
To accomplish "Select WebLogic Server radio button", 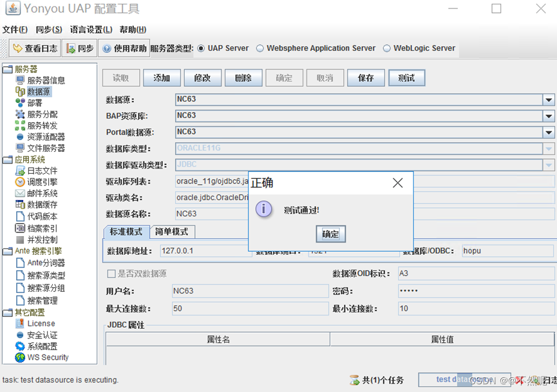I will [387, 48].
